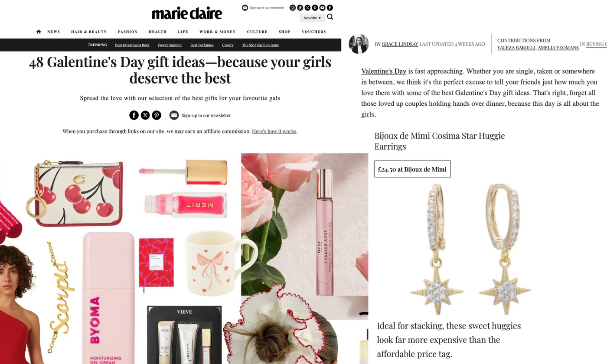This screenshot has width=607, height=364.
Task: Open the Valentine's Day article link
Action: [384, 71]
